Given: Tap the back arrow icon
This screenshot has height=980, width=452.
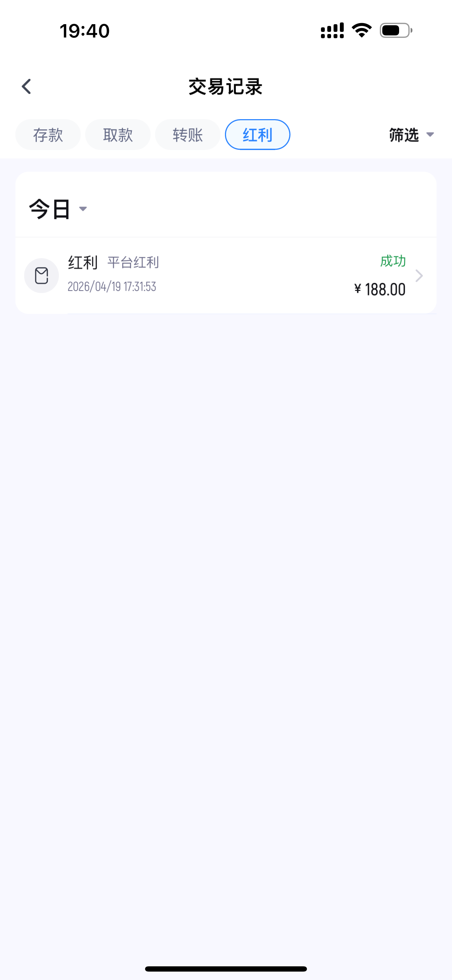Looking at the screenshot, I should [x=26, y=87].
